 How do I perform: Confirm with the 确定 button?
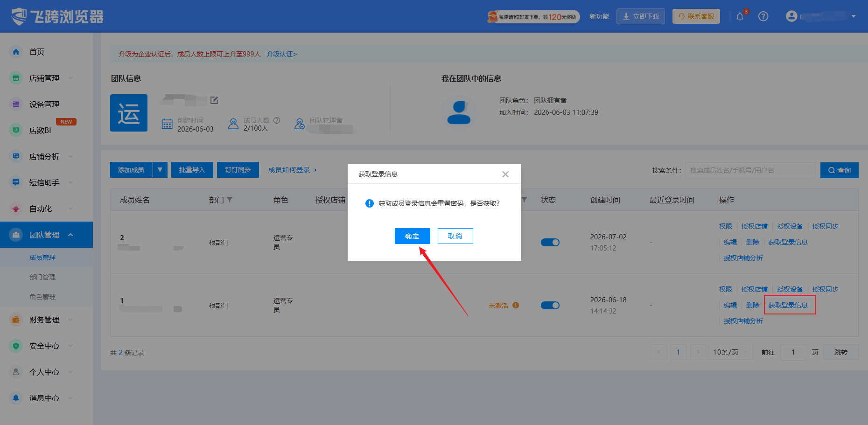412,236
